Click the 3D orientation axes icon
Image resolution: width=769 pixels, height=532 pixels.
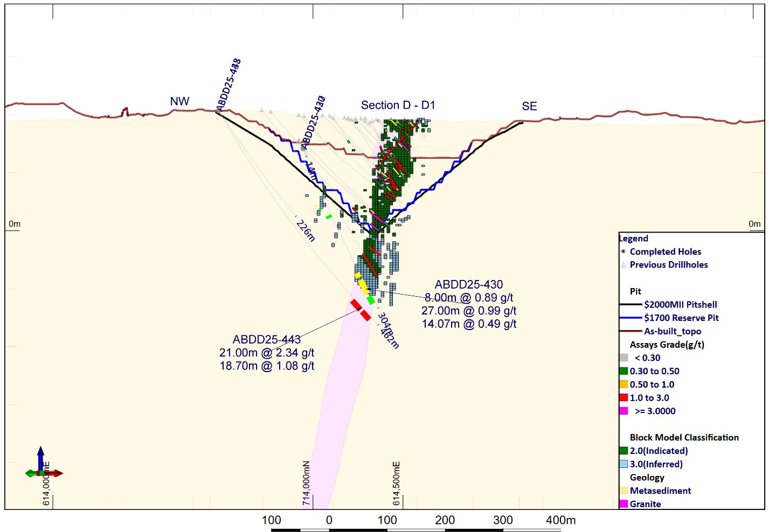pyautogui.click(x=43, y=467)
